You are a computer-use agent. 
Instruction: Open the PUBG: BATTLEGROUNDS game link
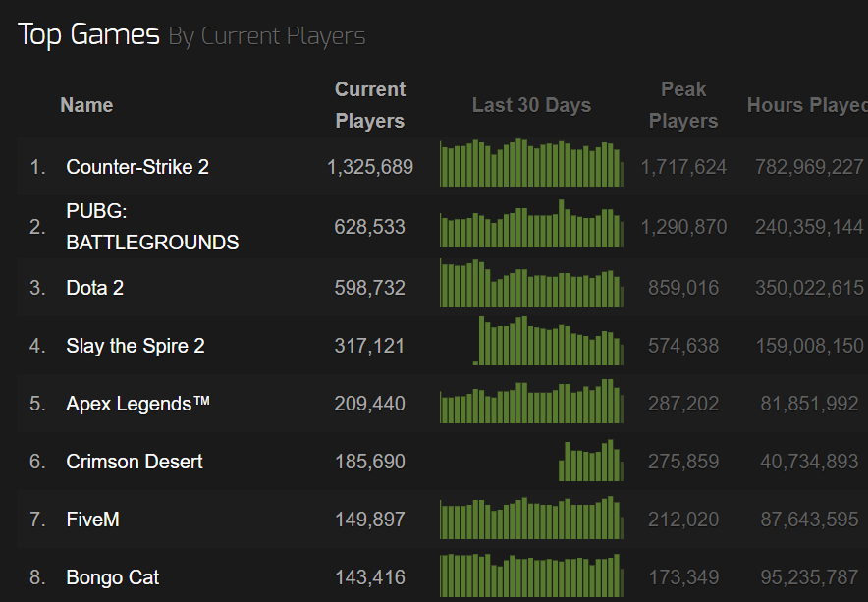click(x=152, y=227)
